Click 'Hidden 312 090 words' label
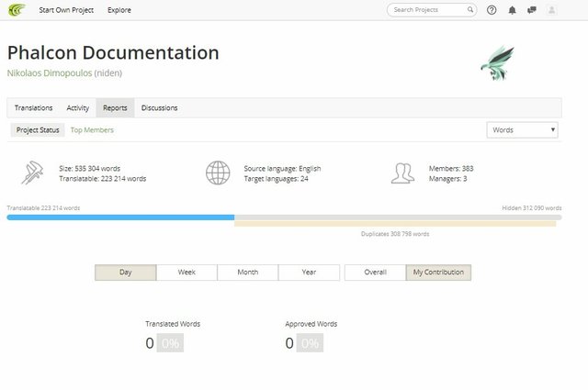Viewport: 588px width, 390px height. tap(532, 208)
